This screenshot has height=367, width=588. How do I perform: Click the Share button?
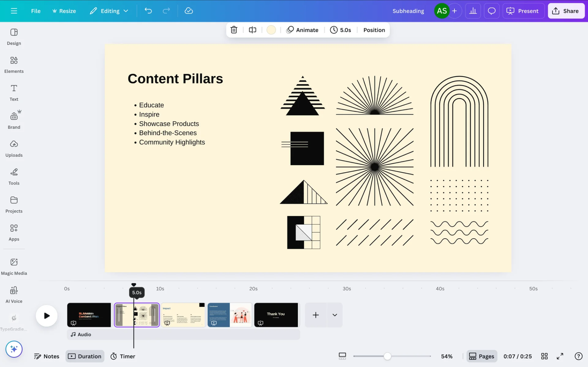566,11
